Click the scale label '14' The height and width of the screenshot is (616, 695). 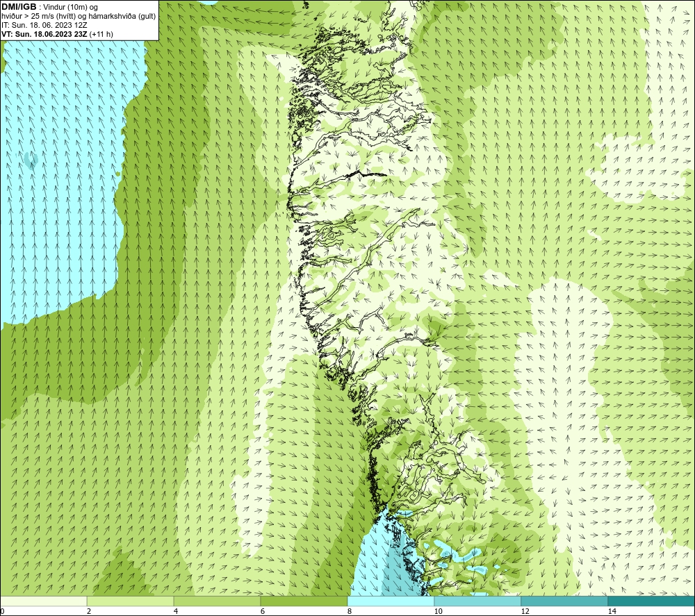tap(612, 611)
